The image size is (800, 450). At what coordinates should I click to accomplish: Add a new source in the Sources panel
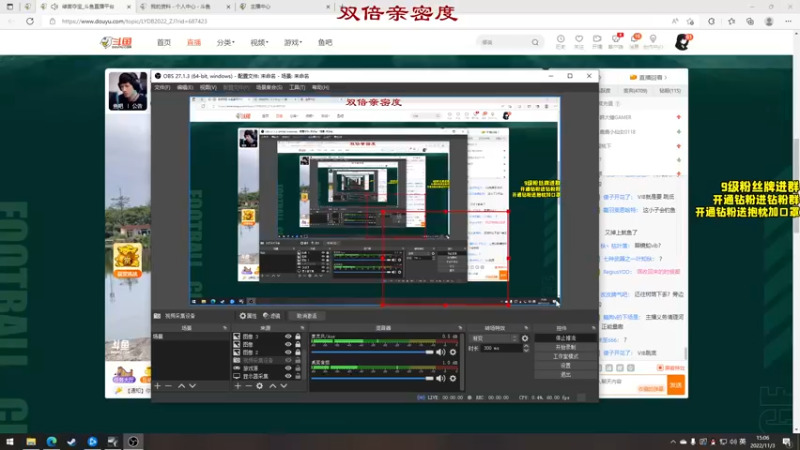(x=237, y=386)
